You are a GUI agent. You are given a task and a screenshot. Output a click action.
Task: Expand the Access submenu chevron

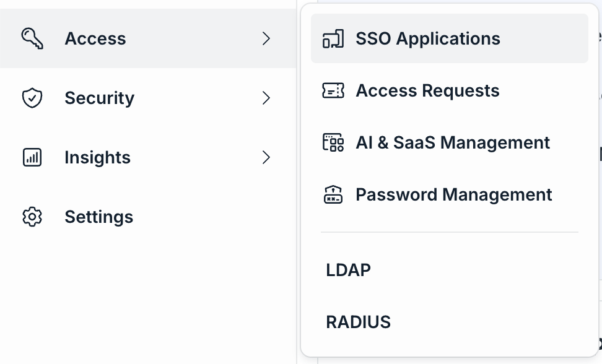[266, 38]
